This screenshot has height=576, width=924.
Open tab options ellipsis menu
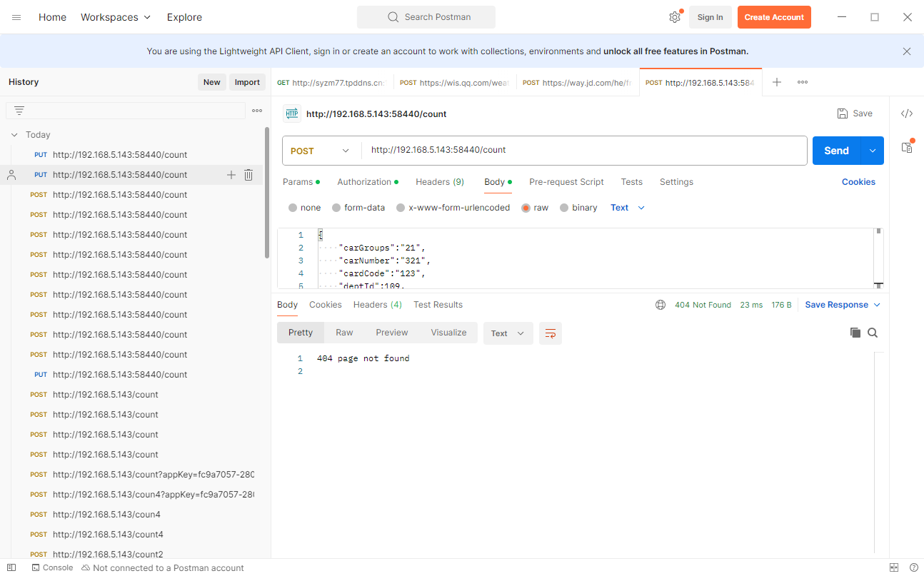(x=803, y=82)
